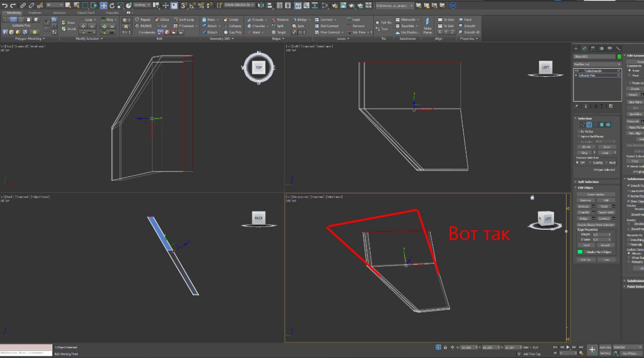Viewport: 644px width, 358px height.
Task: Switch to the Populate ribbon tab
Action: [112, 13]
